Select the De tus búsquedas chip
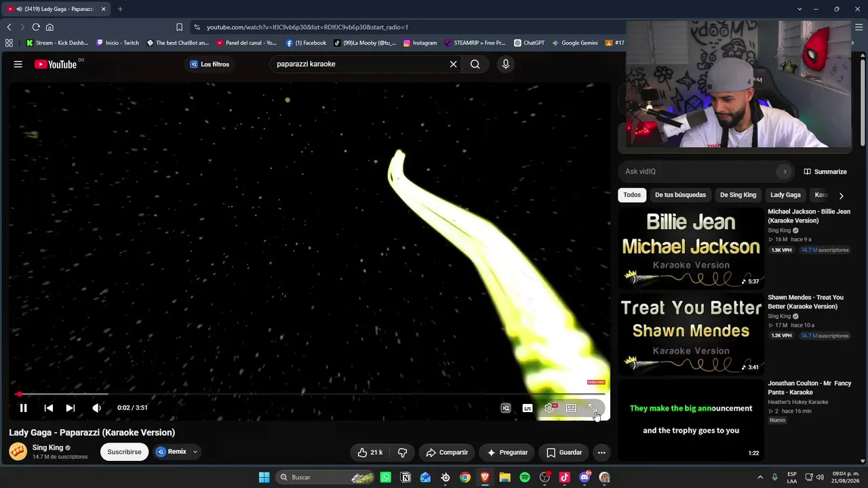 [x=680, y=195]
